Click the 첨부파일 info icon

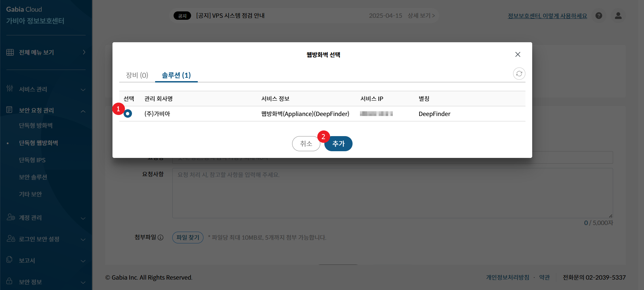(160, 238)
